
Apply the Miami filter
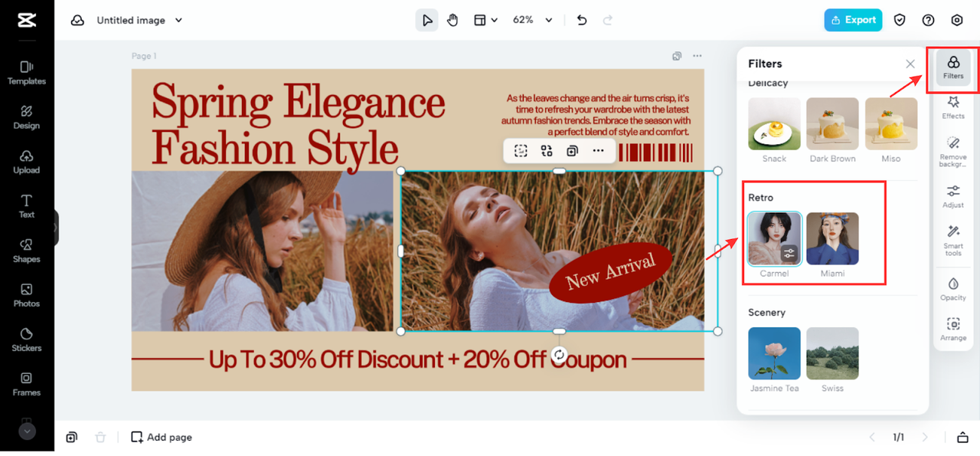(832, 238)
